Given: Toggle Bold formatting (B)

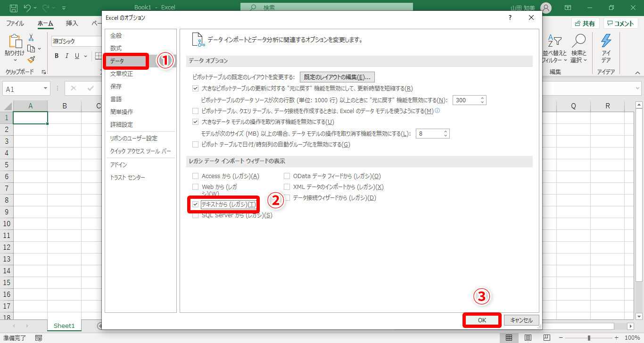Looking at the screenshot, I should [x=57, y=56].
